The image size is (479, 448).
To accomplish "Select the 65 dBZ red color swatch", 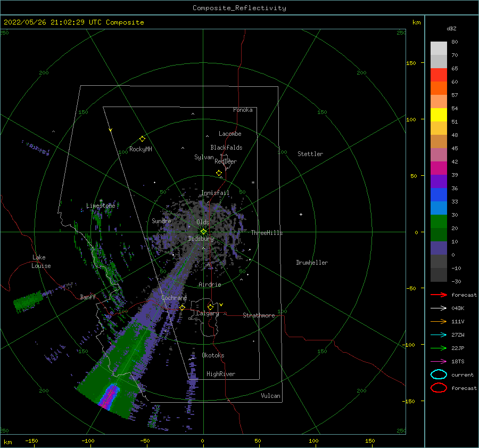I will 439,75.
